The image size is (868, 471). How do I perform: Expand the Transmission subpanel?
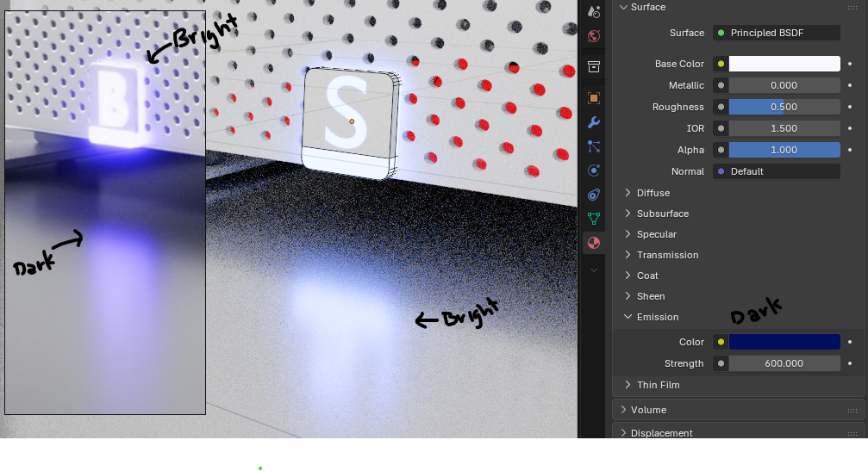click(x=628, y=254)
